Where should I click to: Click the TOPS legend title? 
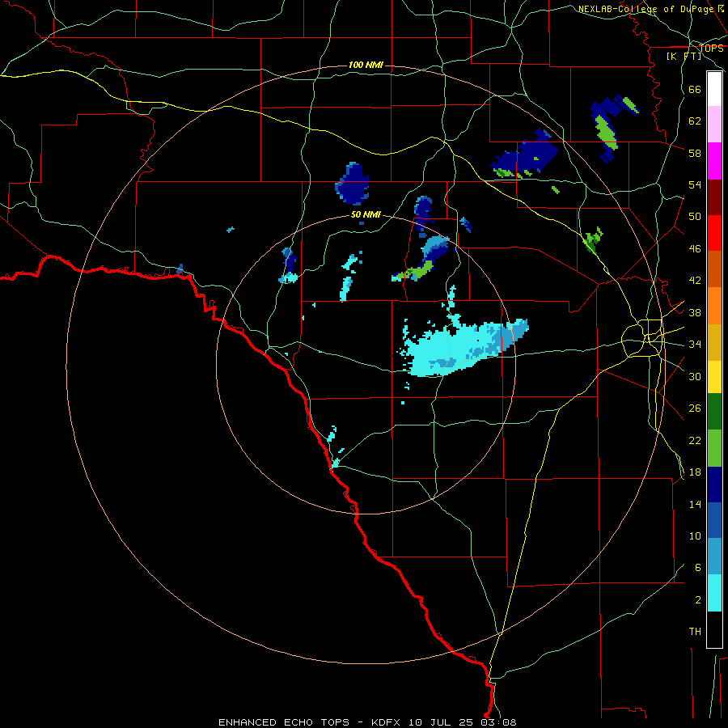711,49
